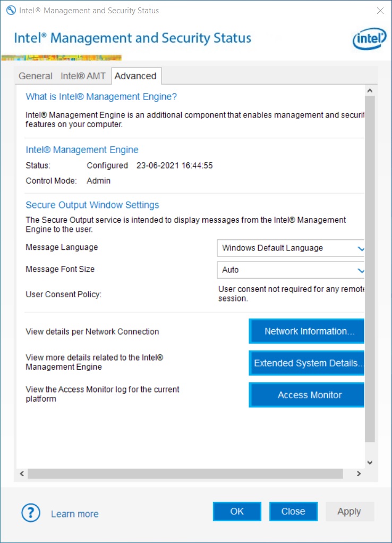Screen dimensions: 392x543
Task: Click the vertical scrollbar up arrow
Action: 370,90
